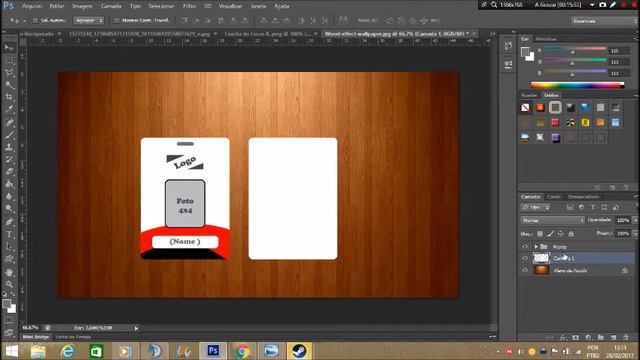Open the Normal blend mode dropdown
The height and width of the screenshot is (360, 640).
(552, 220)
